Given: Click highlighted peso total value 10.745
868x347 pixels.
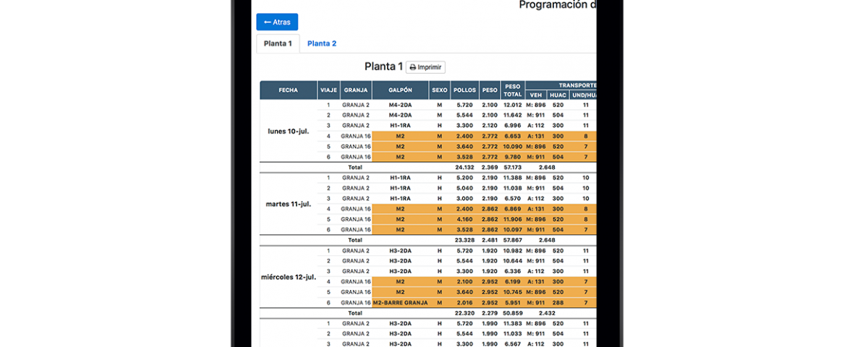Looking at the screenshot, I should (513, 291).
